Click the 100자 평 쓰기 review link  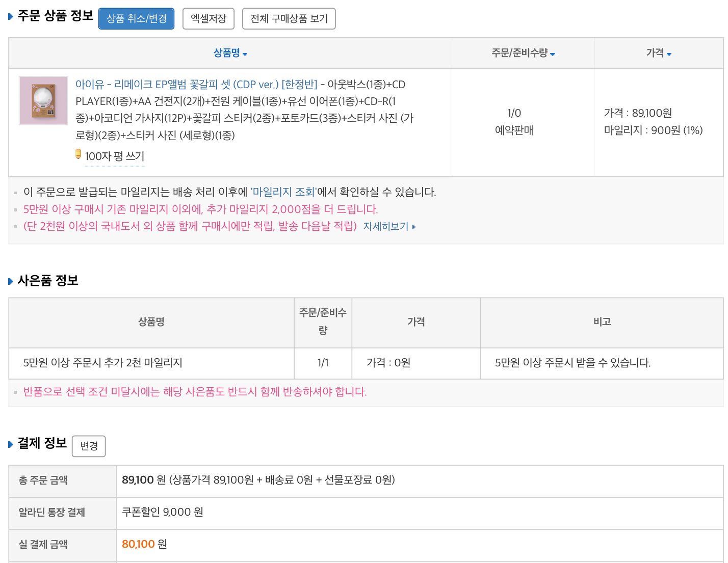point(115,156)
